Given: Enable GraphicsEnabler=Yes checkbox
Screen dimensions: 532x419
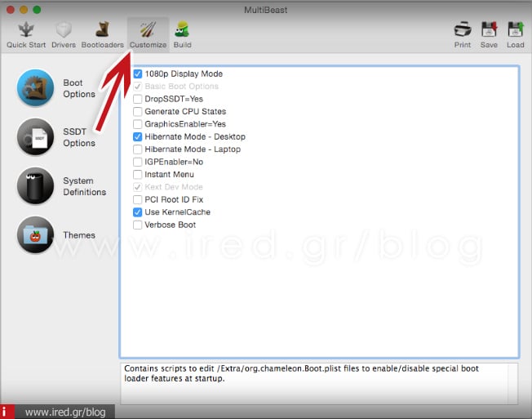Looking at the screenshot, I should click(137, 124).
